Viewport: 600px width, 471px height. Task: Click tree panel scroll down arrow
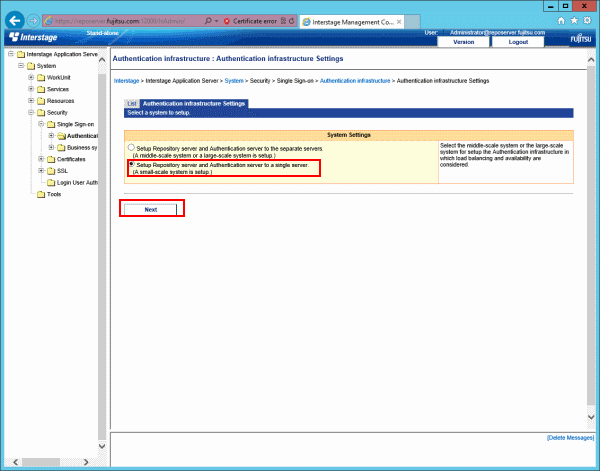click(x=102, y=446)
